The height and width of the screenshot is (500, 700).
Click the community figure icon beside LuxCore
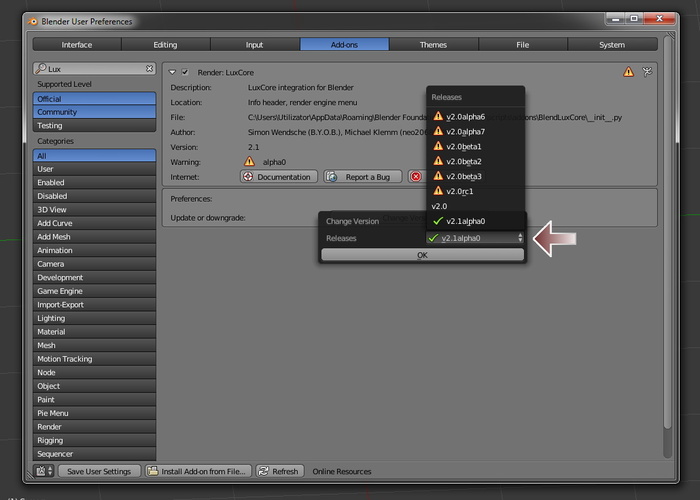(647, 72)
